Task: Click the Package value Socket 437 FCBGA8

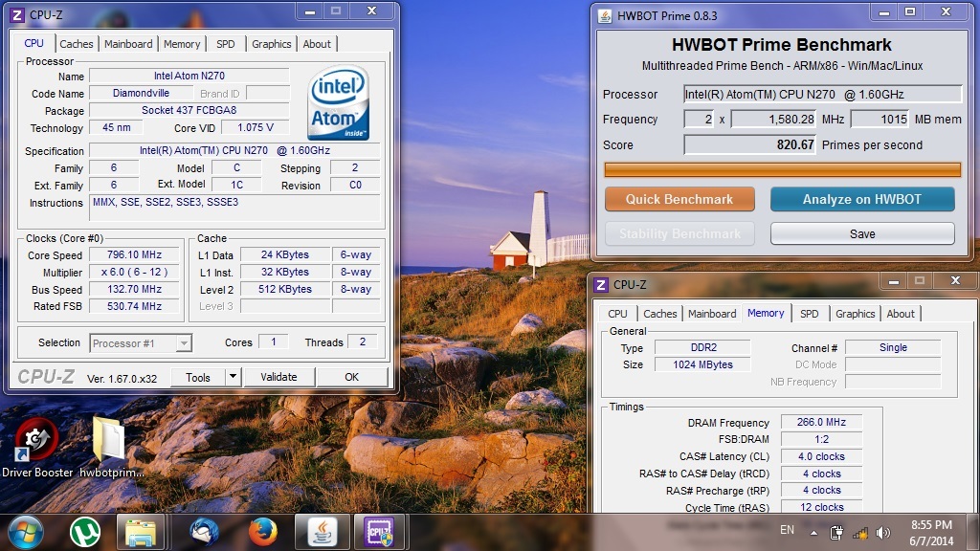Action: 189,111
